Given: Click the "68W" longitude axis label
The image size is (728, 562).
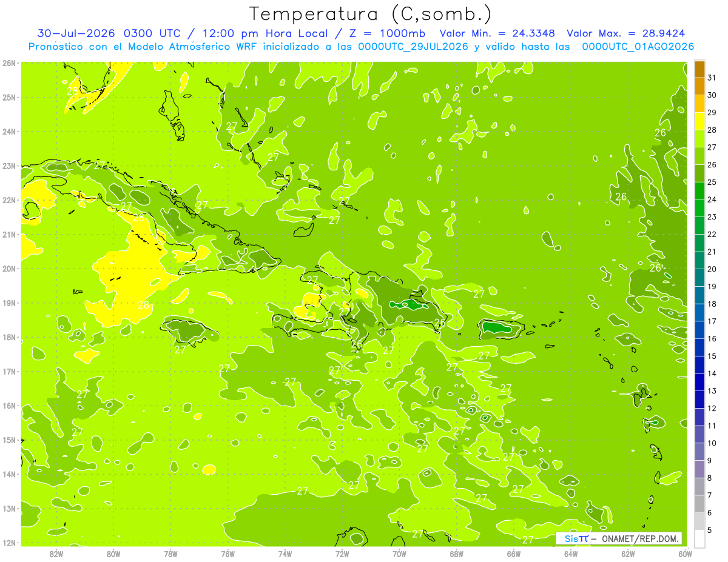Looking at the screenshot, I should coord(457,553).
